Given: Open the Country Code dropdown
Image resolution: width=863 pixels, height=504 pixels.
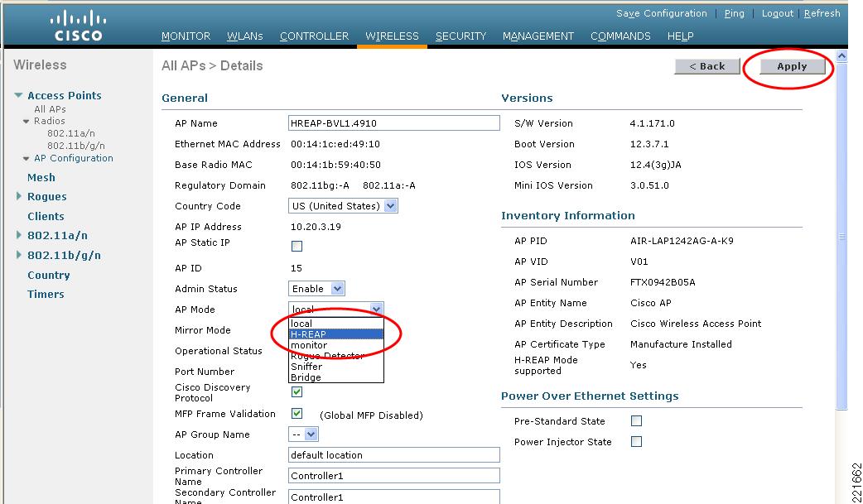Looking at the screenshot, I should [343, 206].
